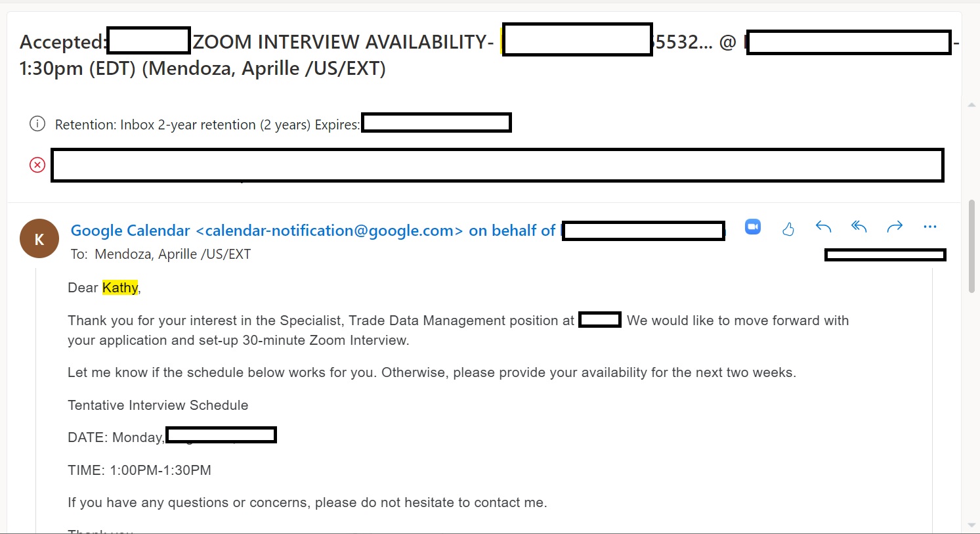Viewport: 980px width, 534px height.
Task: Click the Zoom meeting camera icon
Action: (753, 227)
